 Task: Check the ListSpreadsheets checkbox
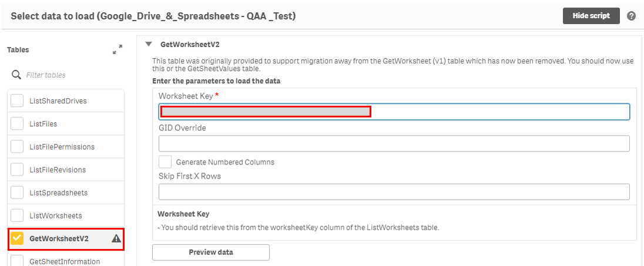tap(17, 193)
